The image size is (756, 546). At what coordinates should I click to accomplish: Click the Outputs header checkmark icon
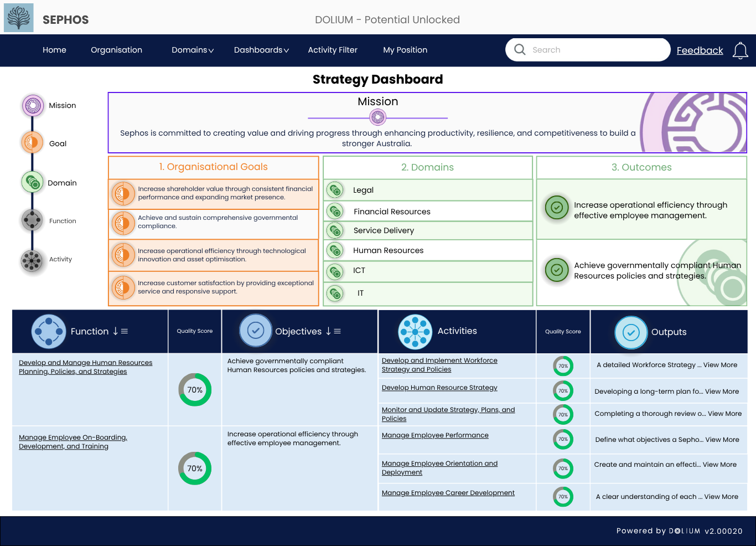click(x=631, y=333)
